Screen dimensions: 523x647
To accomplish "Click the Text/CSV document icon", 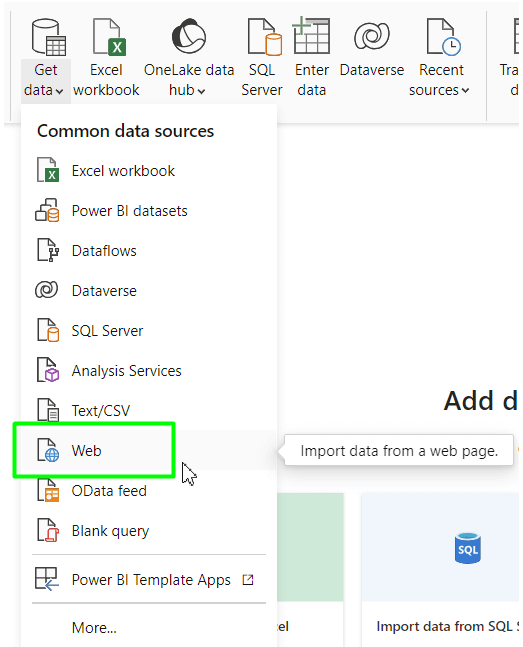I will click(48, 410).
